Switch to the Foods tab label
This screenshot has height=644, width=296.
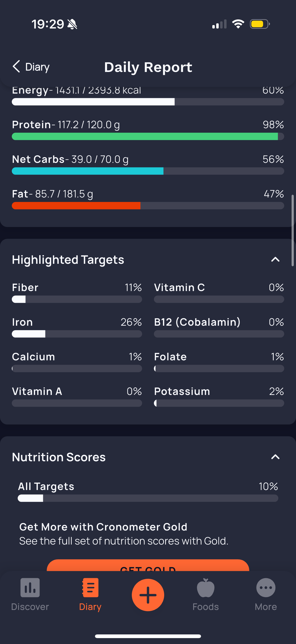(206, 607)
